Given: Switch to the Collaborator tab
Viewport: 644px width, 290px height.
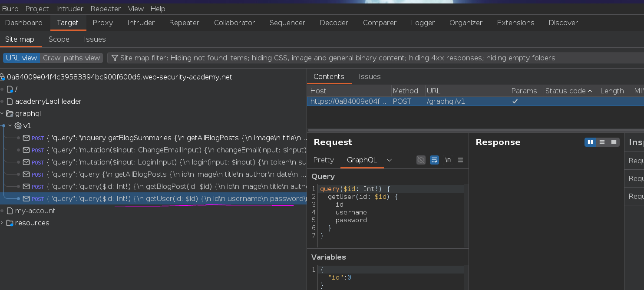Looking at the screenshot, I should pos(234,23).
